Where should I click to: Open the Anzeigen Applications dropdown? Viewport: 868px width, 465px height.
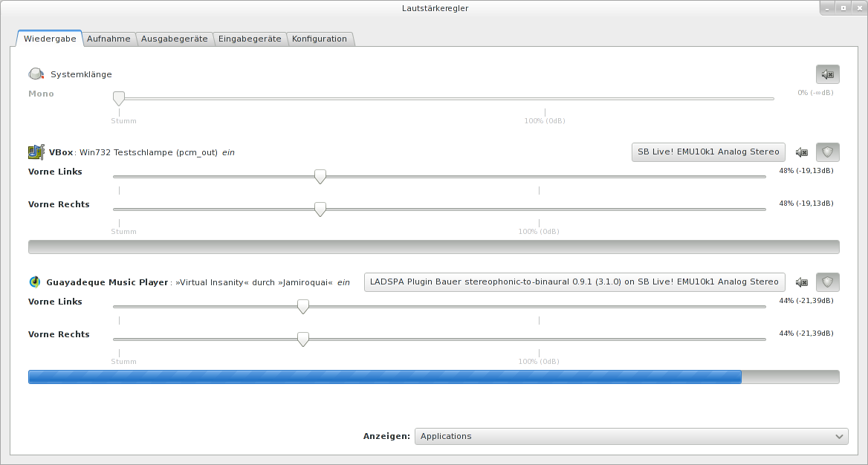630,436
